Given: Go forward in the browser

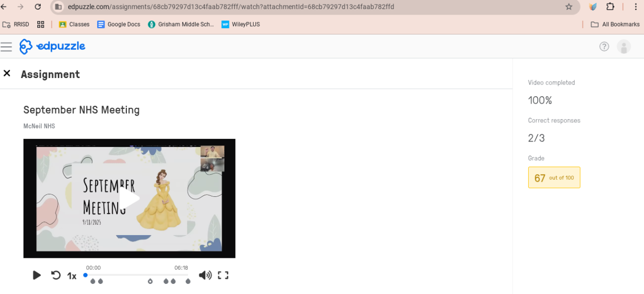Looking at the screenshot, I should (x=21, y=7).
